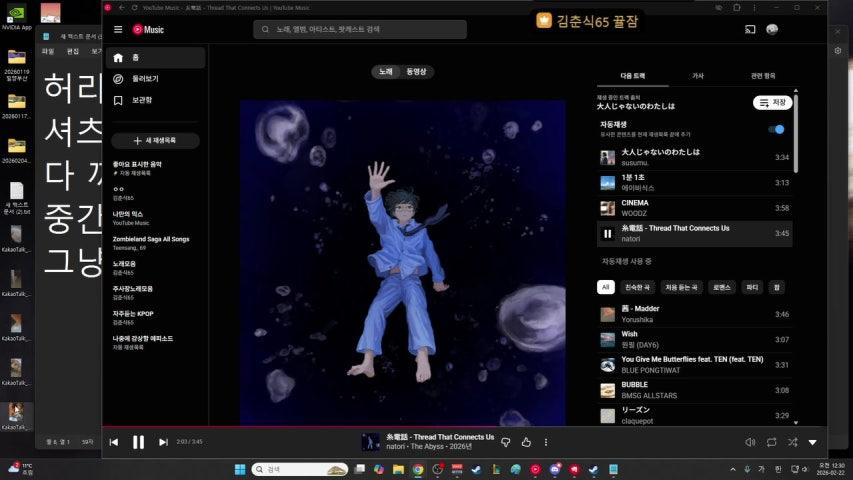Click the 저장 save queue button
Screen dimensions: 853x480
(x=772, y=102)
